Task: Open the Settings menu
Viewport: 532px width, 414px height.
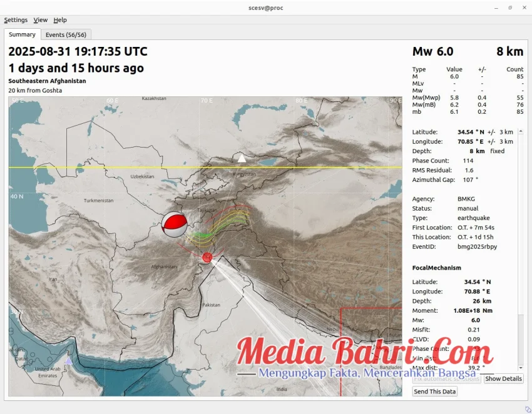Action: [16, 20]
